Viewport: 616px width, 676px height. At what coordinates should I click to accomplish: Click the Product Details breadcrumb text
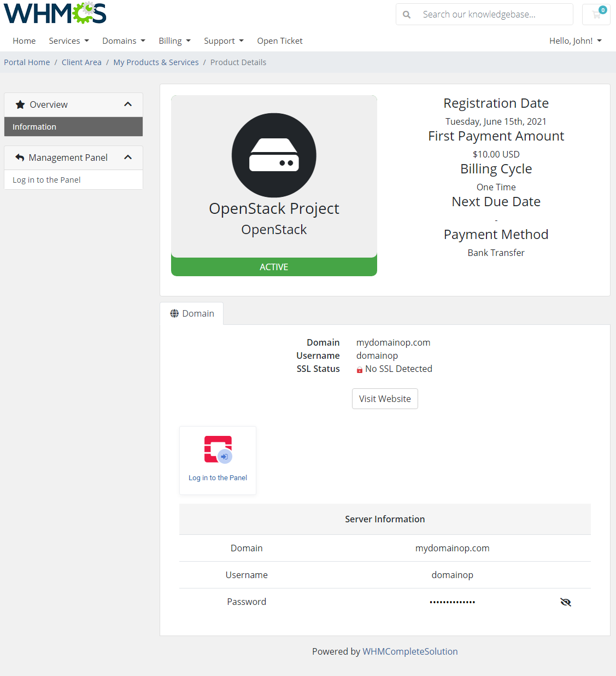point(238,62)
